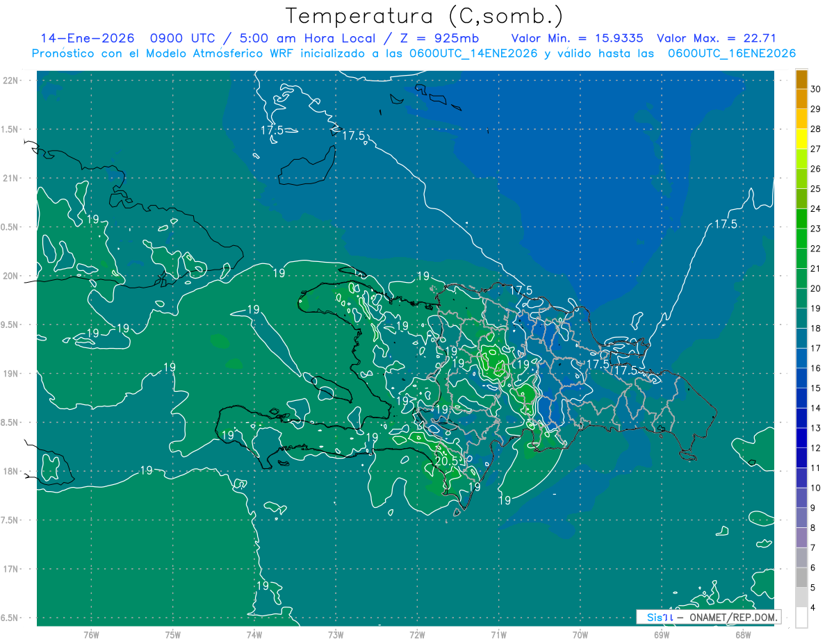Click the purple swatch between 7 and 8
Image resolution: width=834 pixels, height=644 pixels.
801,538
